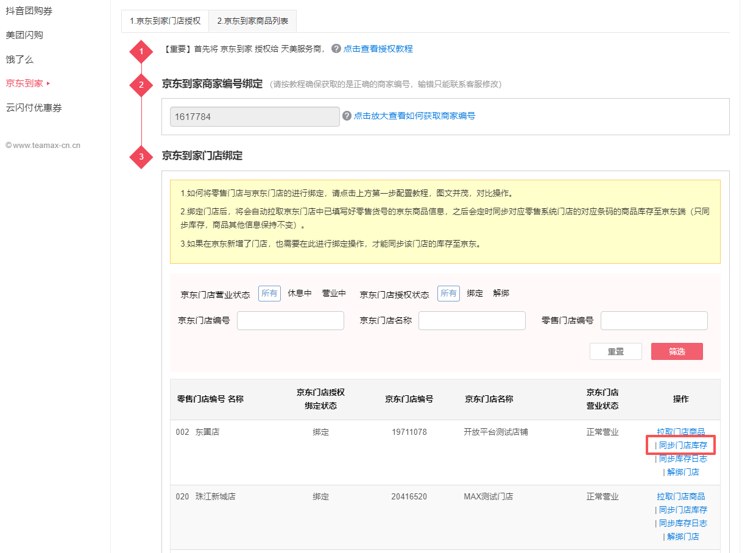The width and height of the screenshot is (756, 553).
Task: Select the 002 东圃店 store cell
Action: click(x=197, y=432)
